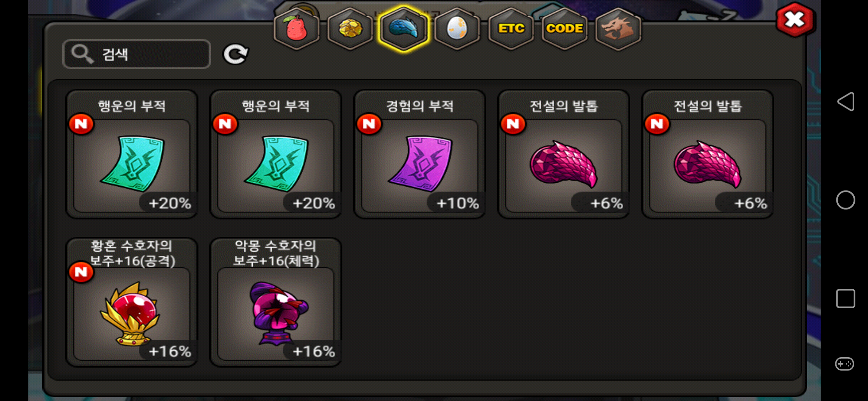868x401 pixels.
Task: Choose the purple 경험의 부적 talisman
Action: click(420, 154)
